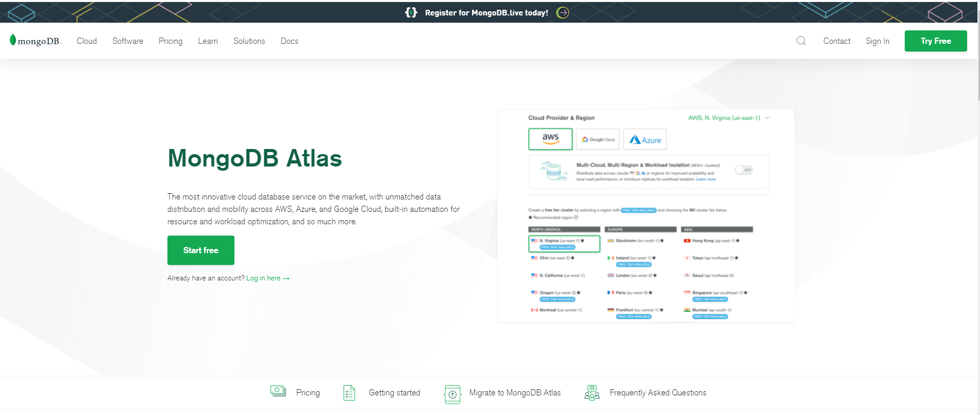The height and width of the screenshot is (415, 980).
Task: Select the Azure provider tile
Action: tap(645, 139)
